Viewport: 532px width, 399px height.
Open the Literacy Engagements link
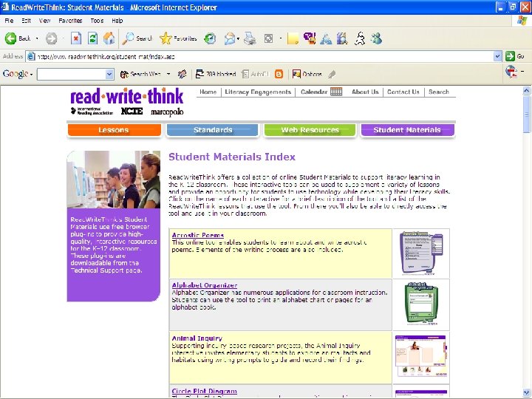pos(258,92)
